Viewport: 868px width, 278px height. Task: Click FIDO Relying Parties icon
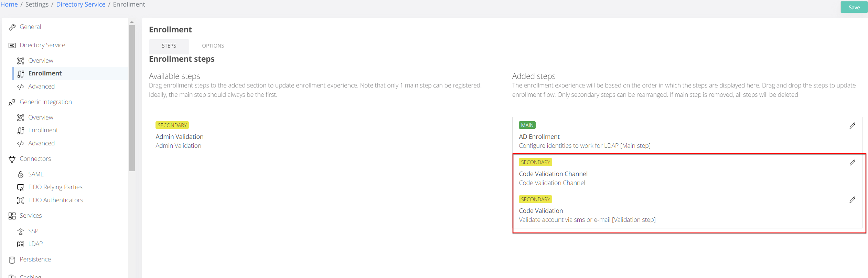click(x=21, y=187)
